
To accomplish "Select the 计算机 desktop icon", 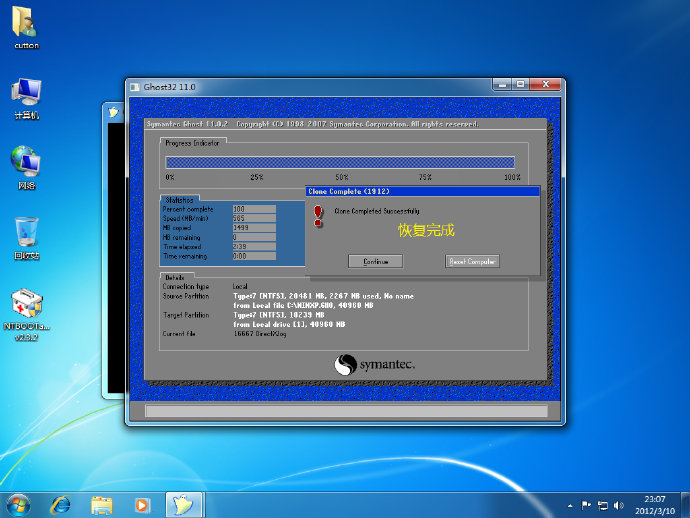I will [26, 99].
